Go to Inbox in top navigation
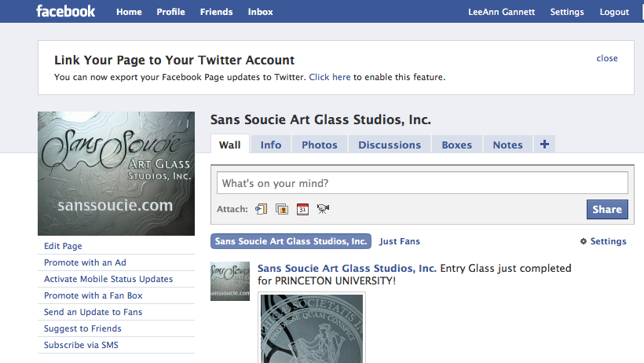This screenshot has width=644, height=363. point(261,12)
